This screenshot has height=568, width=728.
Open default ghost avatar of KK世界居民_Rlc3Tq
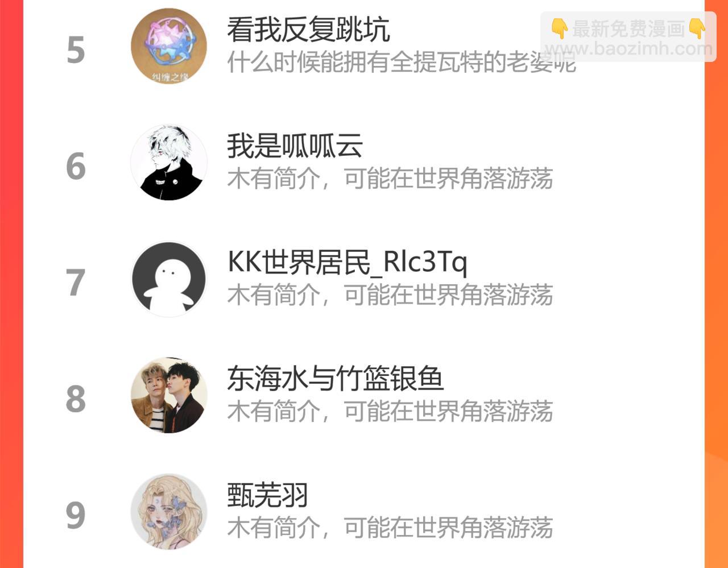[169, 279]
